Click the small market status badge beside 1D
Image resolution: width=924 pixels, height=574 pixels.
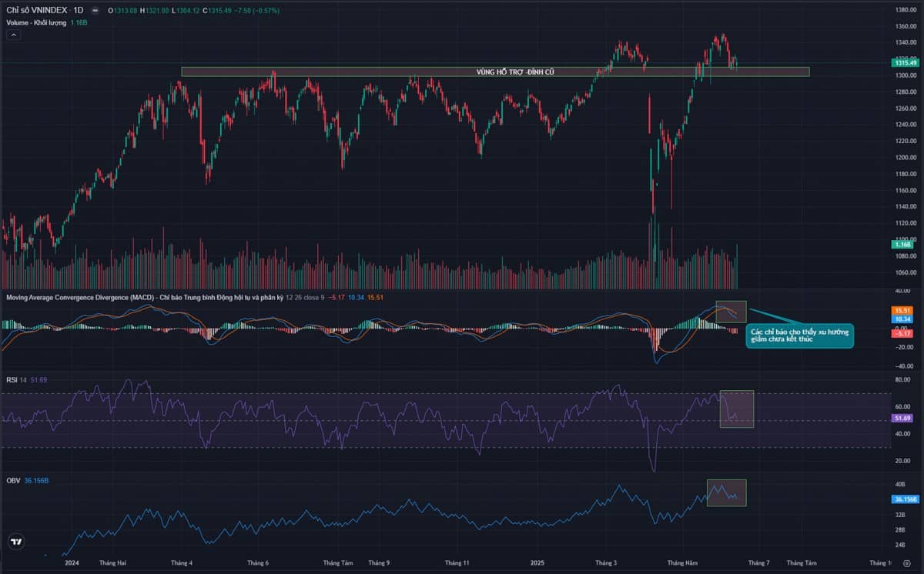[94, 10]
